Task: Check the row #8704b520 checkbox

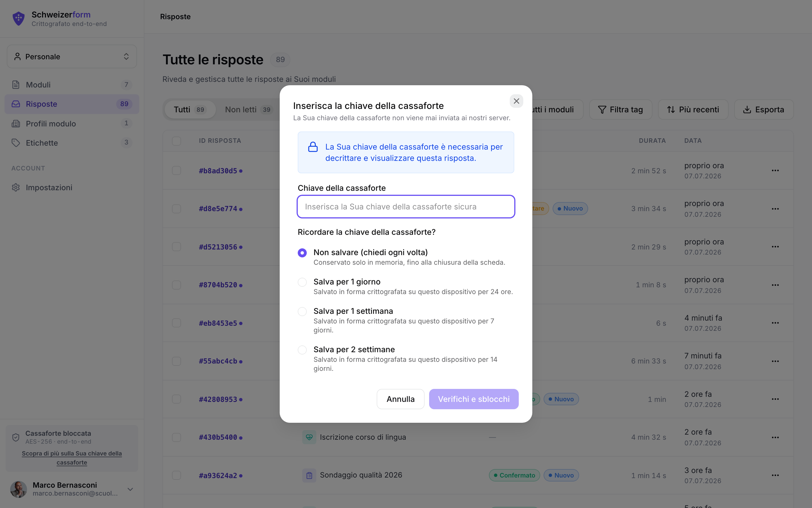Action: pyautogui.click(x=176, y=285)
